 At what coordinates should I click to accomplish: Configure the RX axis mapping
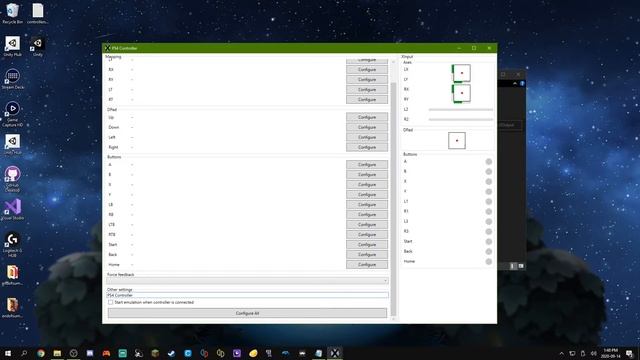[367, 70]
